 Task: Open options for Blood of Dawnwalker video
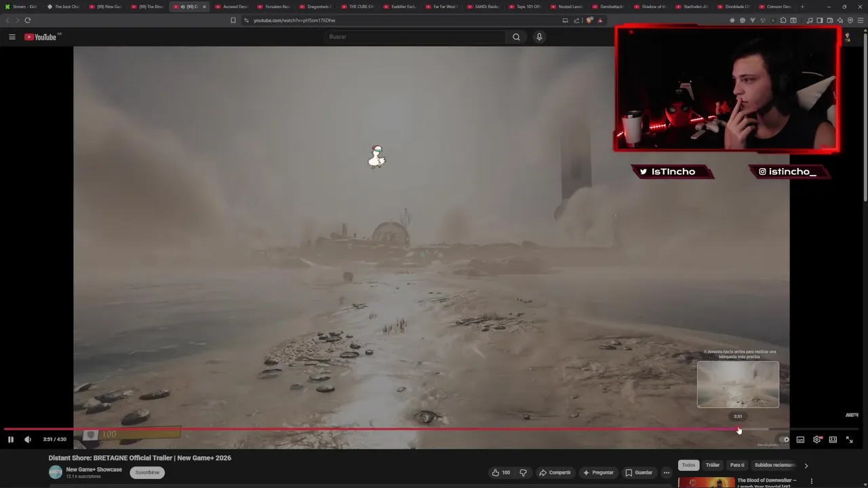811,481
